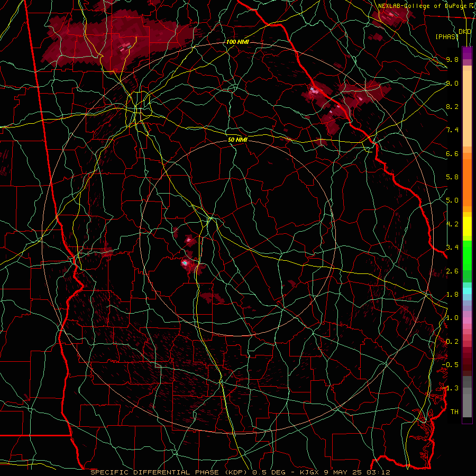Click the 8.2 value on the color scale
Screen dimensions: 476x476
tap(452, 106)
